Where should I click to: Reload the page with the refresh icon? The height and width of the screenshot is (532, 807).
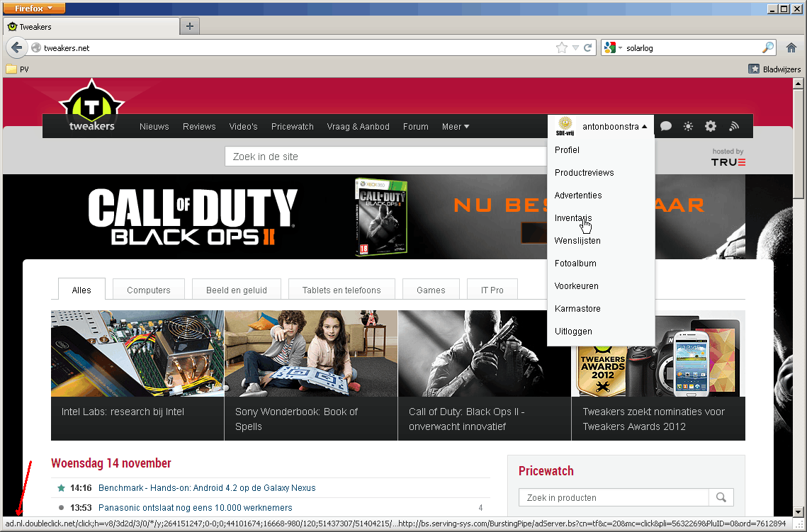(588, 48)
